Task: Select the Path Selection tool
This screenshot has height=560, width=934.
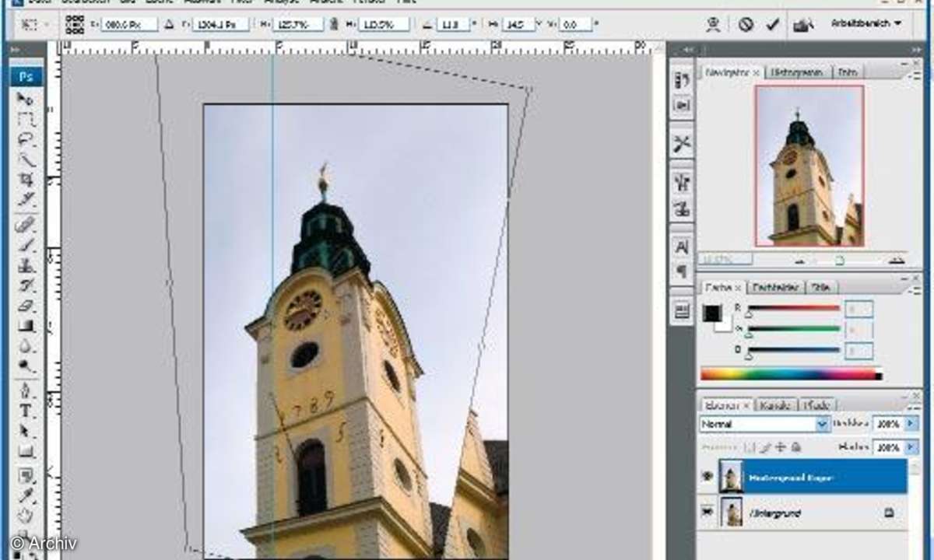Action: (26, 430)
